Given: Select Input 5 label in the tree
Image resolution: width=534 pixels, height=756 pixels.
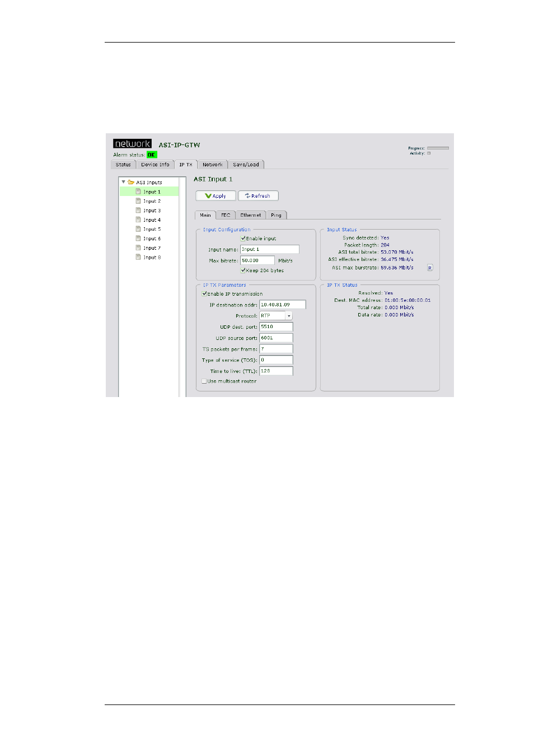Looking at the screenshot, I should 152,229.
